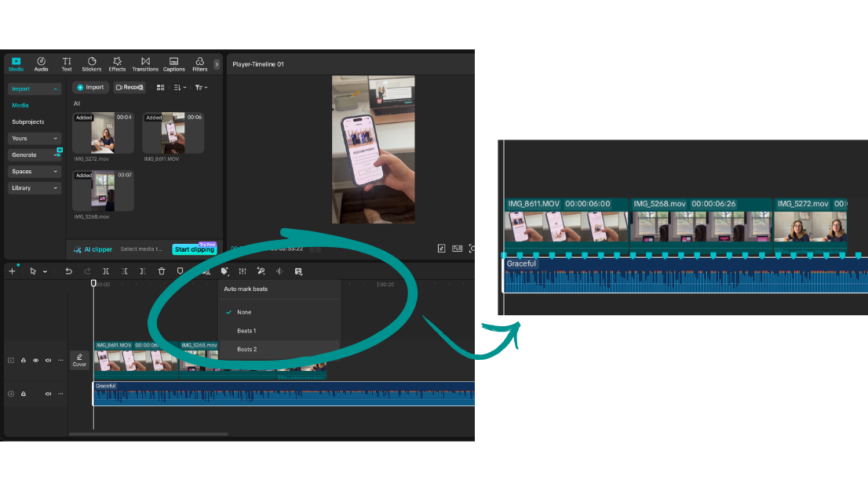This screenshot has height=494, width=868.
Task: Click the rightmost timeline toolbar icon
Action: [298, 271]
